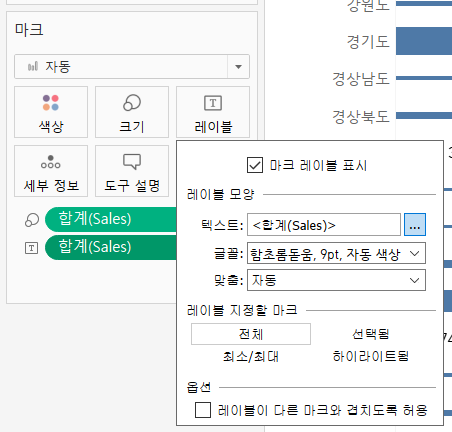Click the 경상남도 row label in chart
Screen dimensions: 452x432
[361, 79]
